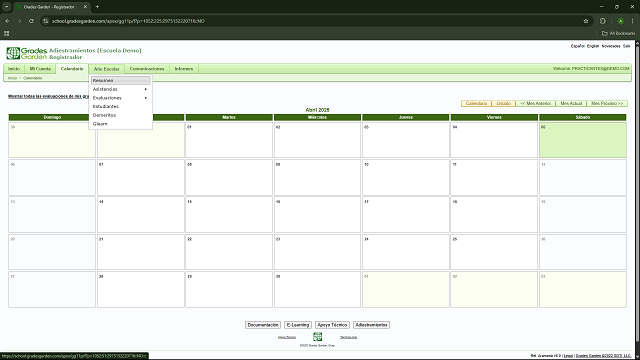
Task: Open the Año Escolar tab
Action: pyautogui.click(x=107, y=69)
